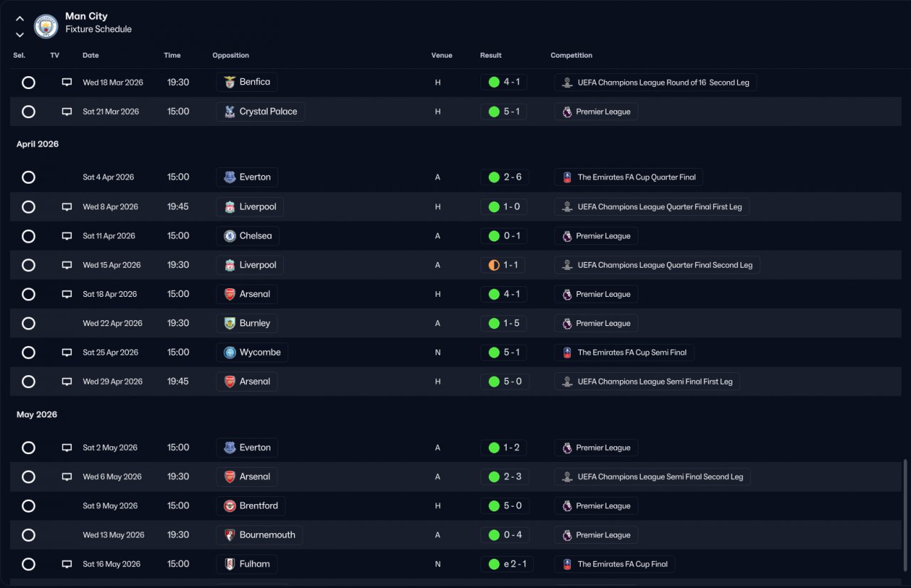Click the Wycombe club badge icon

(x=230, y=352)
